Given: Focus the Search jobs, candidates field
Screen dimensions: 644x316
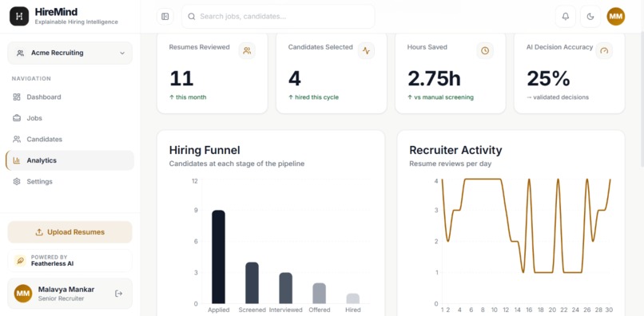Looking at the screenshot, I should coord(278,17).
